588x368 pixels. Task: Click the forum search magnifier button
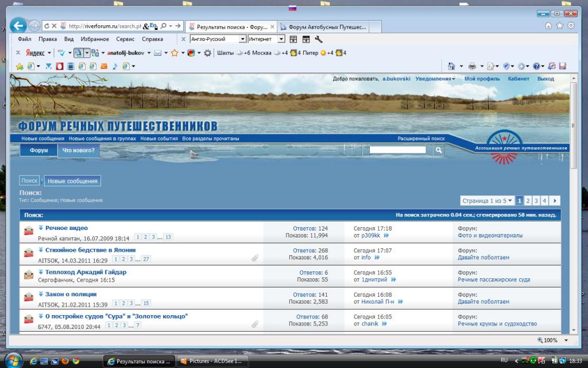tap(438, 151)
